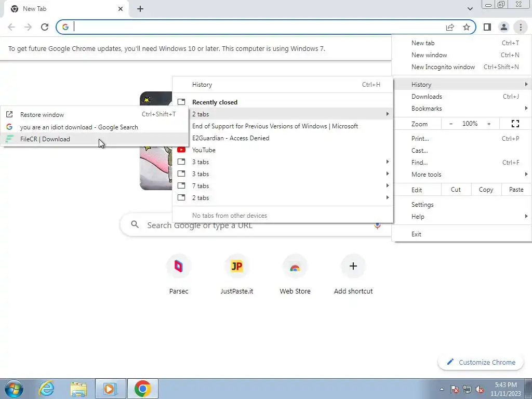
Task: Expand the More tools submenu
Action: 462,175
